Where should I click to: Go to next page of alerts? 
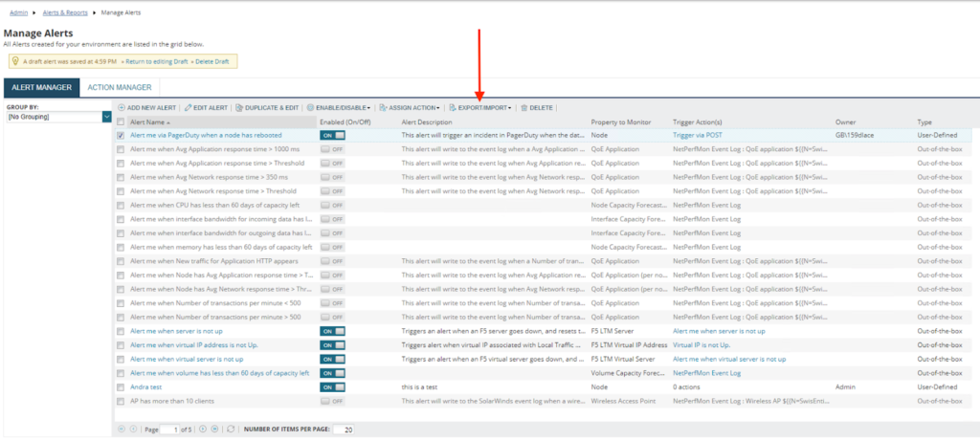pos(202,430)
